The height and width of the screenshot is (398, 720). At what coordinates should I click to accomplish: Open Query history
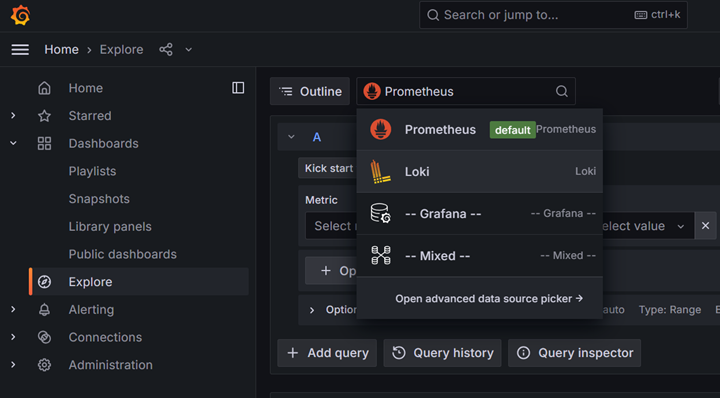[443, 353]
